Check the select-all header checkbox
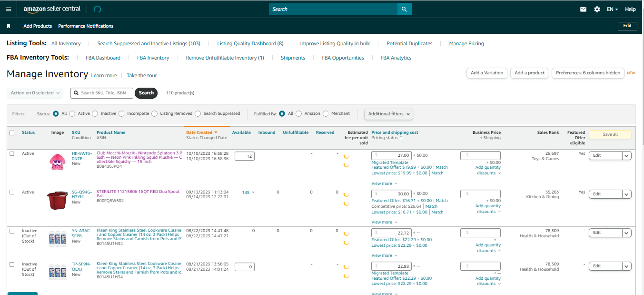644x295 pixels. click(x=12, y=133)
